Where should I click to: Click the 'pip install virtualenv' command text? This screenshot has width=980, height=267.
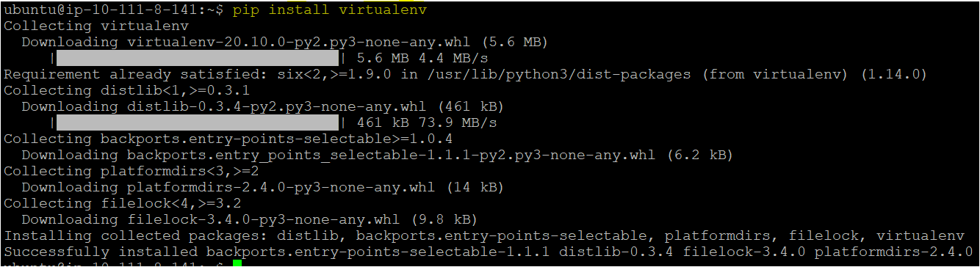tap(329, 10)
